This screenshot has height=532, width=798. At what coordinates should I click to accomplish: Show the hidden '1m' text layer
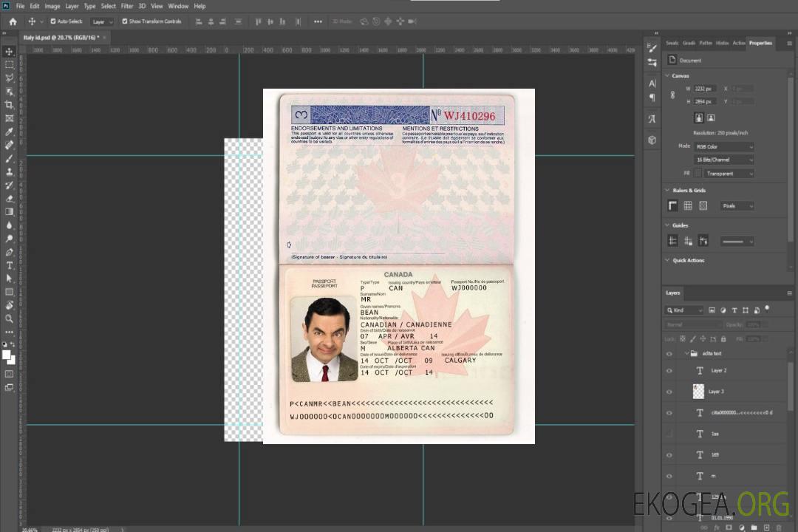669,434
